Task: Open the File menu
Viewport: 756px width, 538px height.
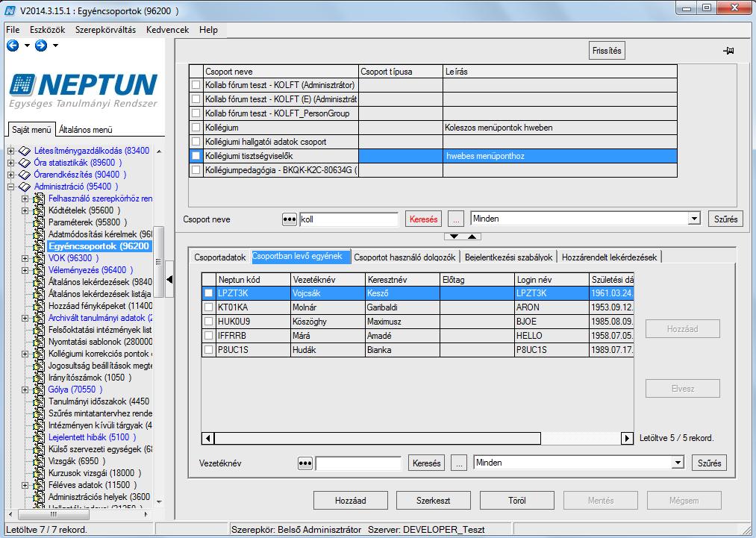Action: click(13, 29)
